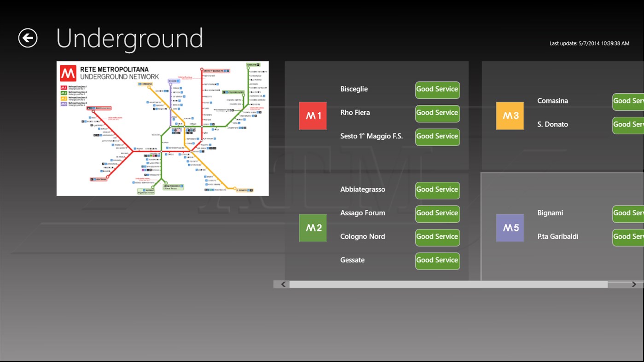Go back using the circled arrow icon
The width and height of the screenshot is (644, 362).
point(28,38)
